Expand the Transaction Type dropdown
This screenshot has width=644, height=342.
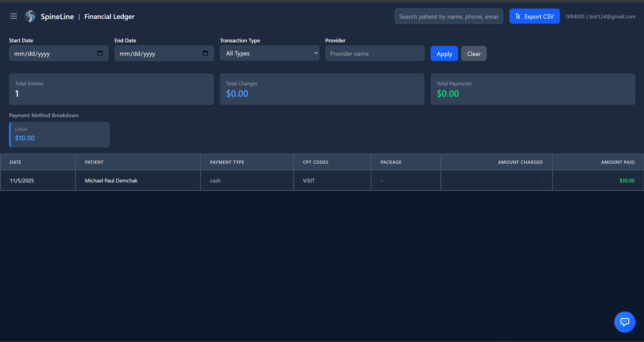pyautogui.click(x=269, y=53)
